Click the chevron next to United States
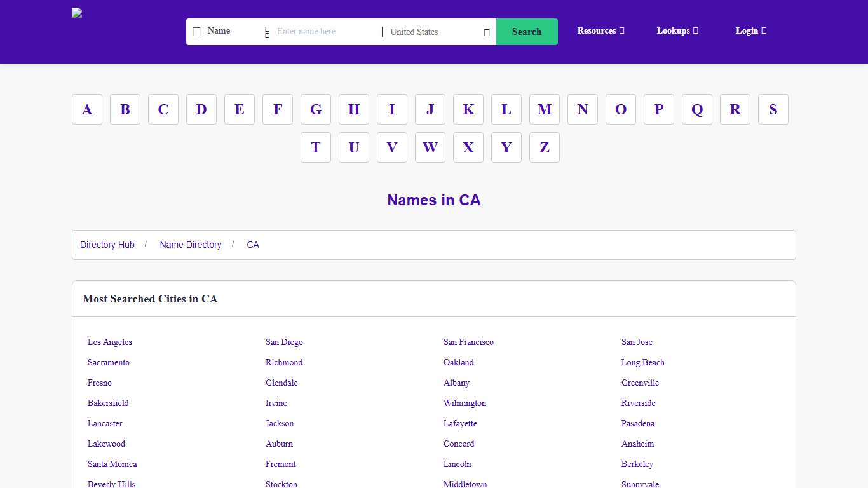 486,32
